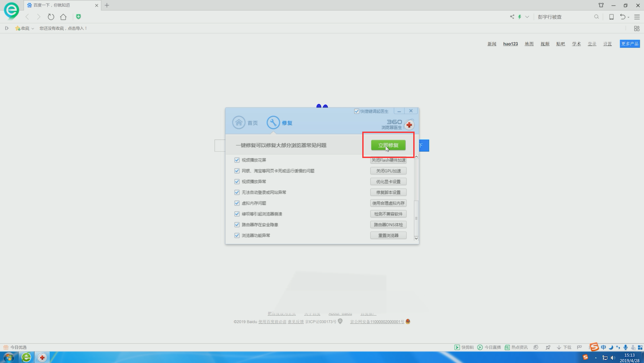The width and height of the screenshot is (644, 363).
Task: Click 使用合理虚拟内存 button
Action: click(388, 203)
